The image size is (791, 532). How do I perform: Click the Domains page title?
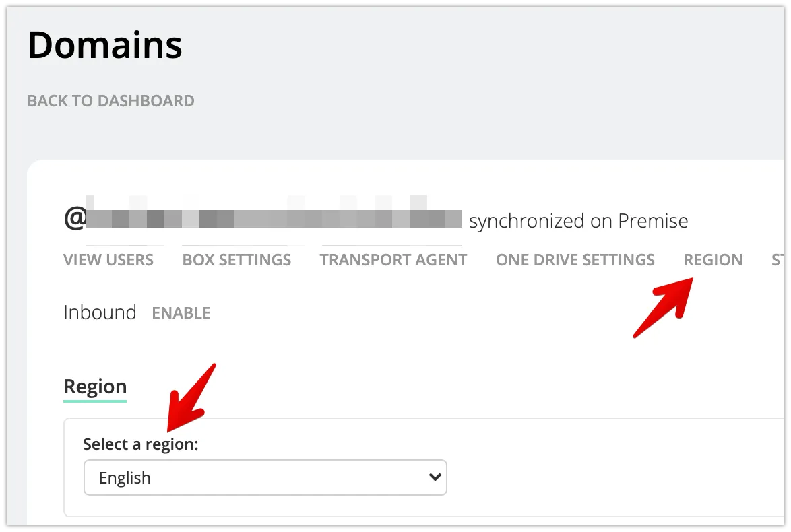[105, 45]
